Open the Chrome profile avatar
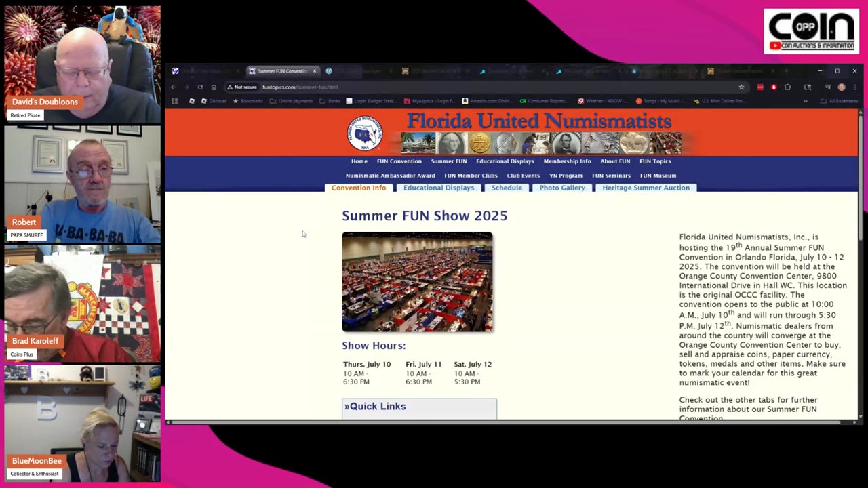The image size is (868, 488). pos(842,87)
